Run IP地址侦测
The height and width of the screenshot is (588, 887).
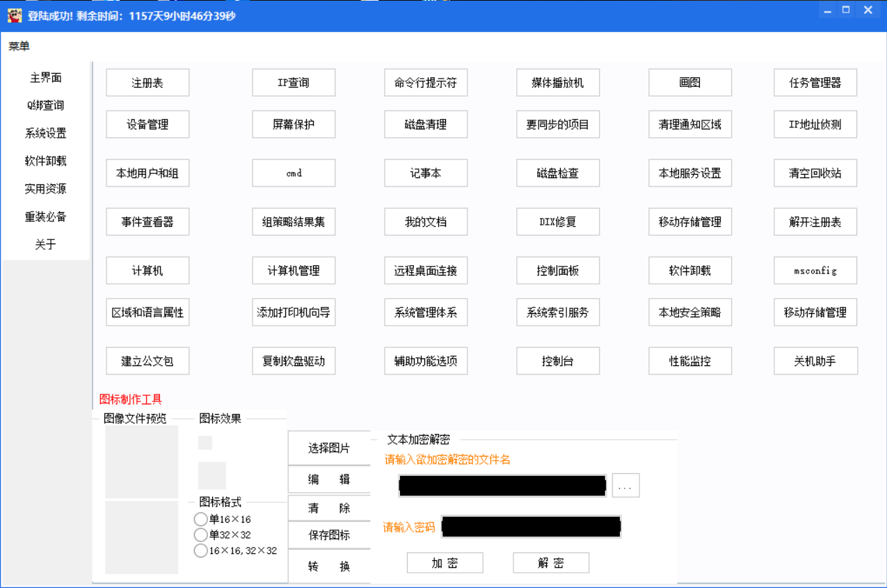click(x=815, y=125)
